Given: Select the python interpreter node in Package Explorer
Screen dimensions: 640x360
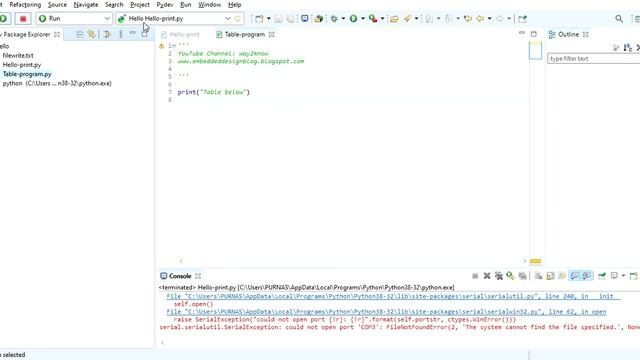Looking at the screenshot, I should (57, 83).
